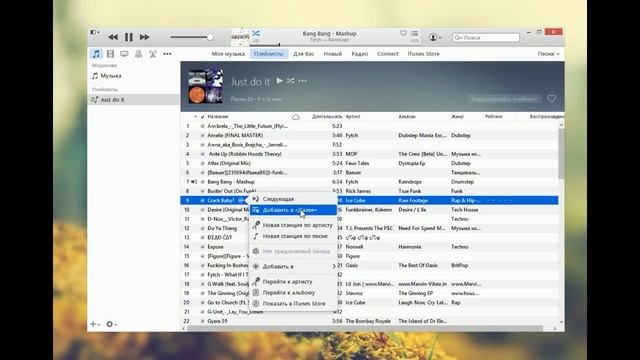Sort by the Артист column header
Viewport: 640px width, 360px height.
(x=353, y=117)
